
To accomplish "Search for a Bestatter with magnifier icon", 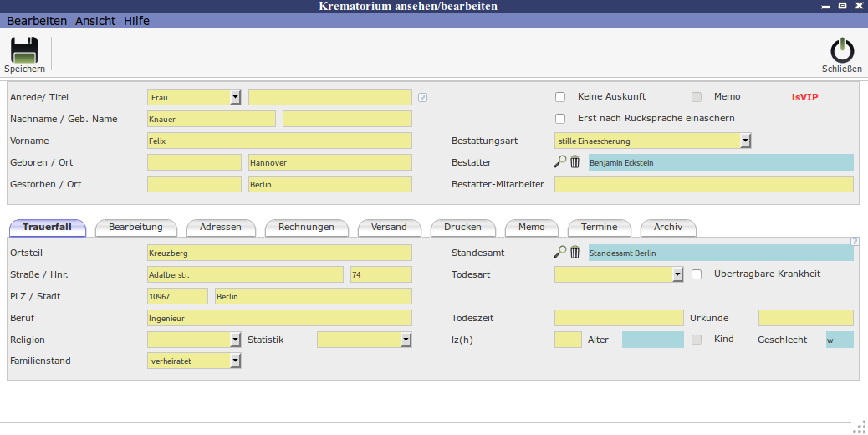I will pyautogui.click(x=560, y=162).
